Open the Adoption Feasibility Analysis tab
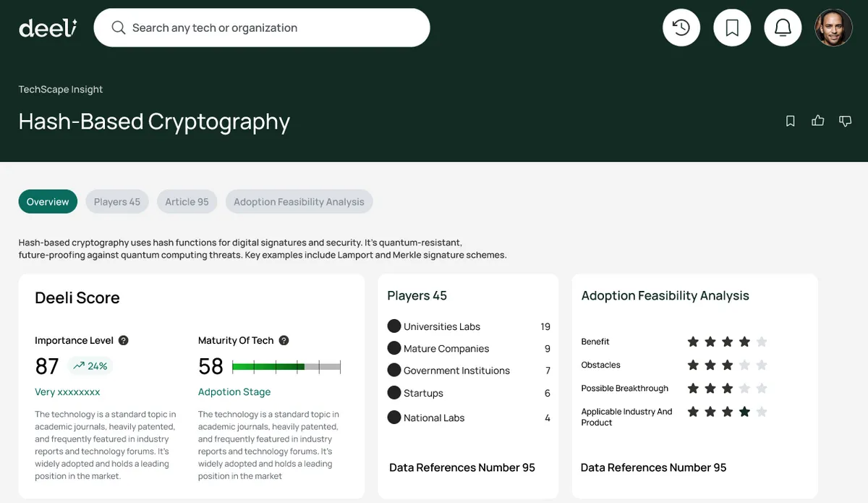 [x=299, y=202]
